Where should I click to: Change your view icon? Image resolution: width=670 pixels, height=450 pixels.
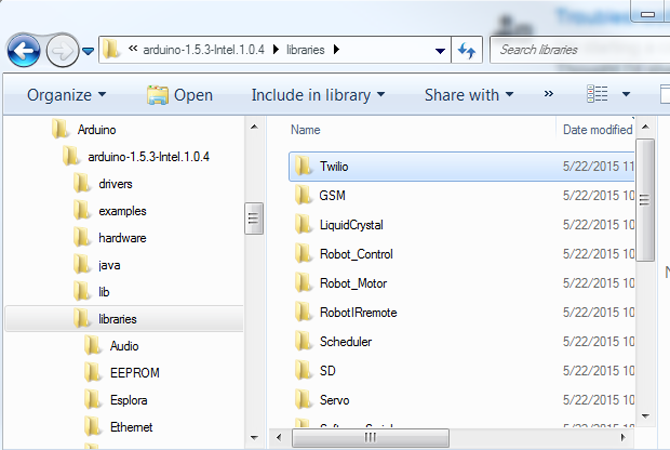coord(597,94)
